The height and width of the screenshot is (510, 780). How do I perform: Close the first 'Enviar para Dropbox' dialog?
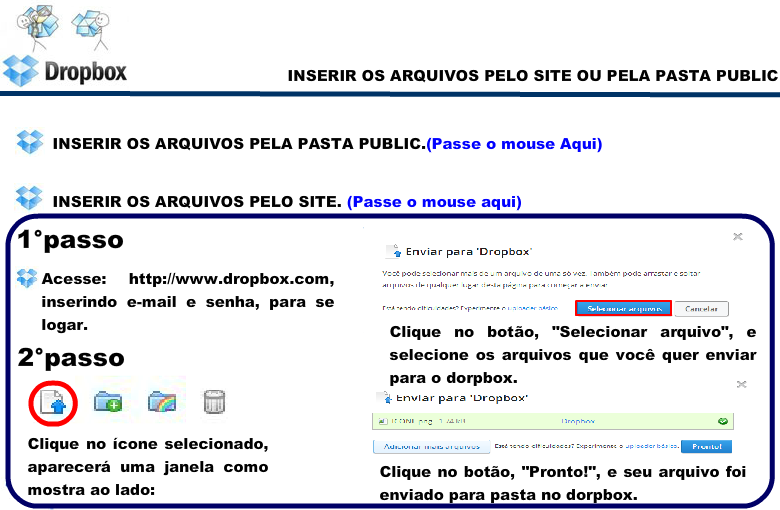point(738,236)
